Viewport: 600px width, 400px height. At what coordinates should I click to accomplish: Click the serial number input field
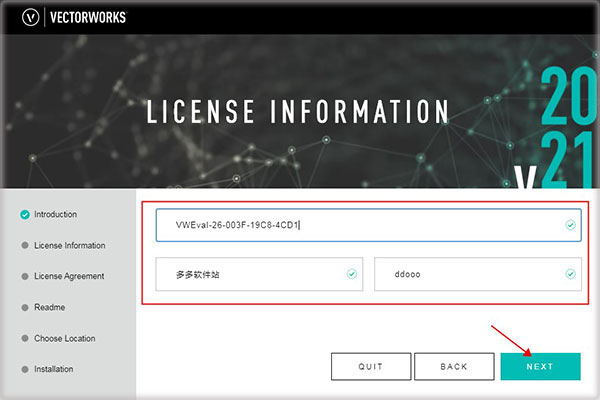[368, 225]
